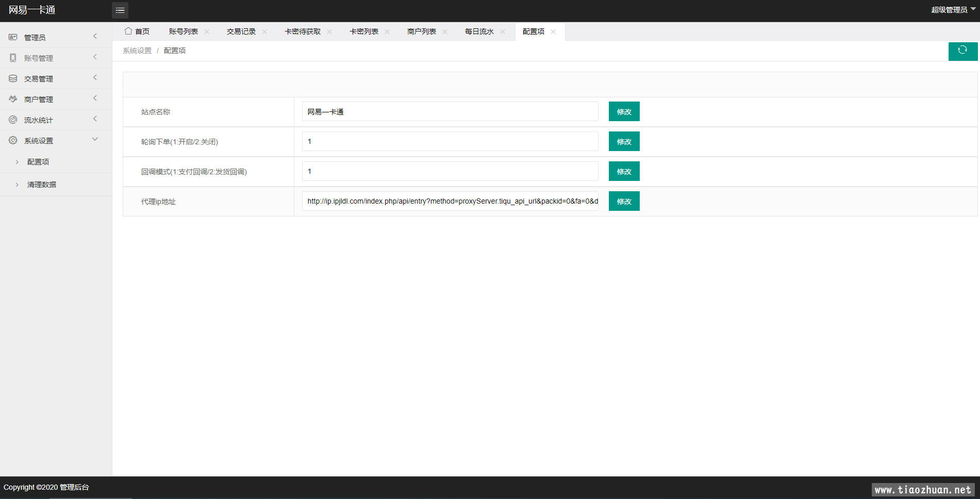Click the 系统设置 gear icon

point(13,140)
